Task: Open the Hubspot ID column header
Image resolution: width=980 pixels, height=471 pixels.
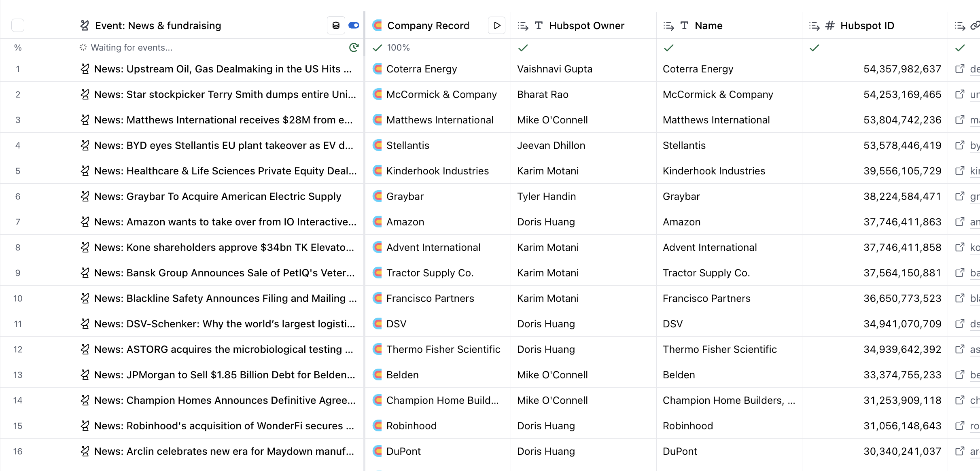Action: coord(875,25)
